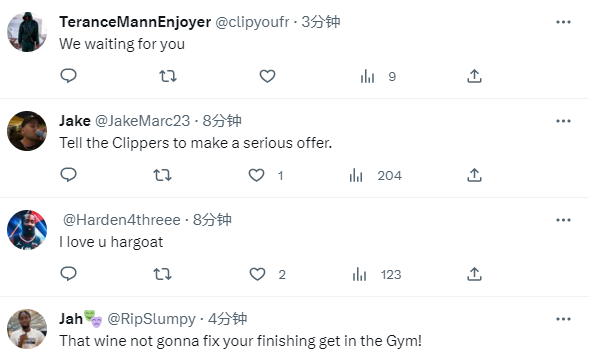Image resolution: width=589 pixels, height=361 pixels.
Task: Like TeranceMannEnjoyer's tweet
Action: (x=267, y=76)
